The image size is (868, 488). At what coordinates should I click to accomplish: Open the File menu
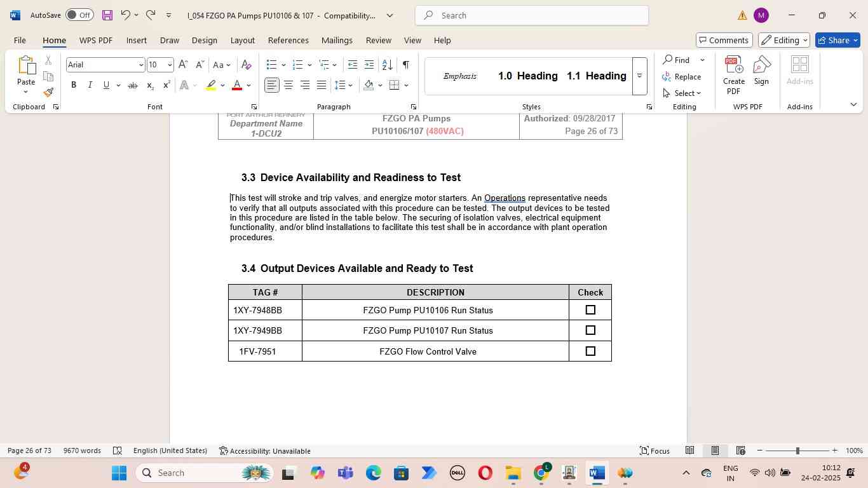click(x=20, y=40)
